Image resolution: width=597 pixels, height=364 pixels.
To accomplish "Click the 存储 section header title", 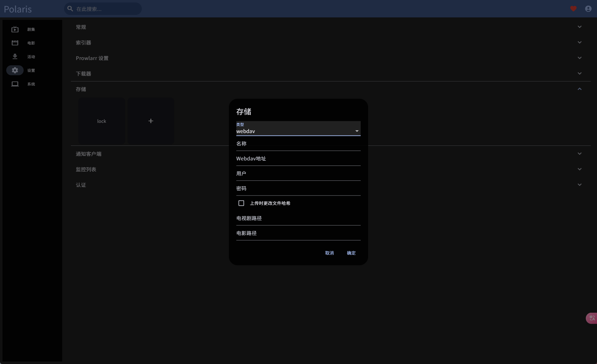I will [x=81, y=89].
